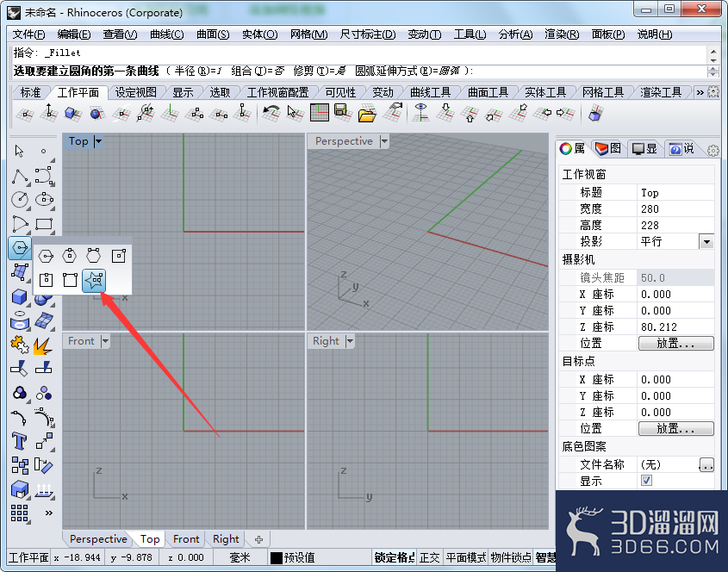Open the Layers panel tab

608,148
